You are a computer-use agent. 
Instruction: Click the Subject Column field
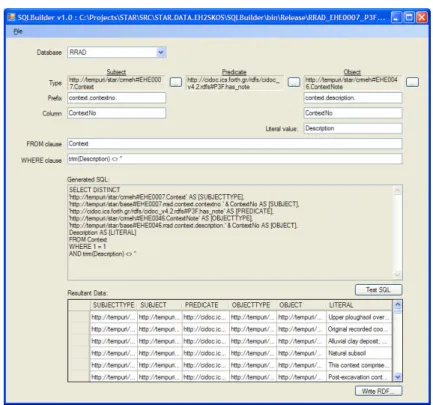click(x=116, y=113)
